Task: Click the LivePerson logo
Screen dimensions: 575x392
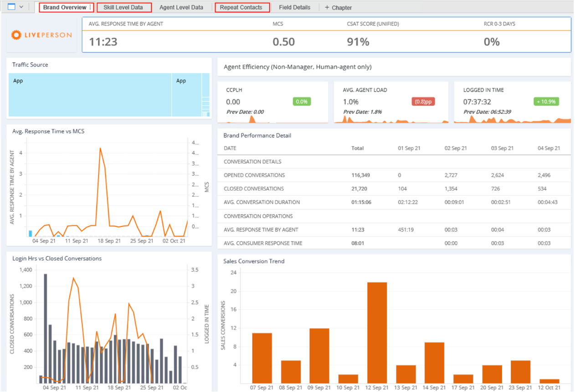Action: 41,35
